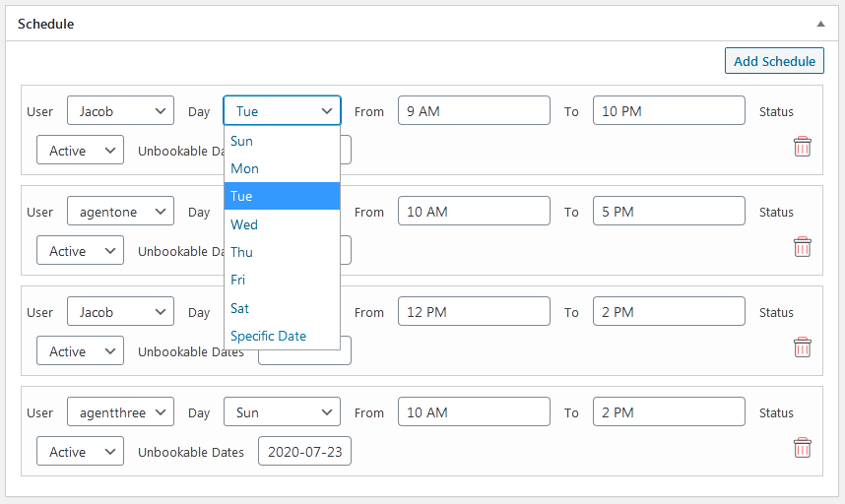This screenshot has width=845, height=504.
Task: Click the To field showing 5 PM
Action: (x=669, y=212)
